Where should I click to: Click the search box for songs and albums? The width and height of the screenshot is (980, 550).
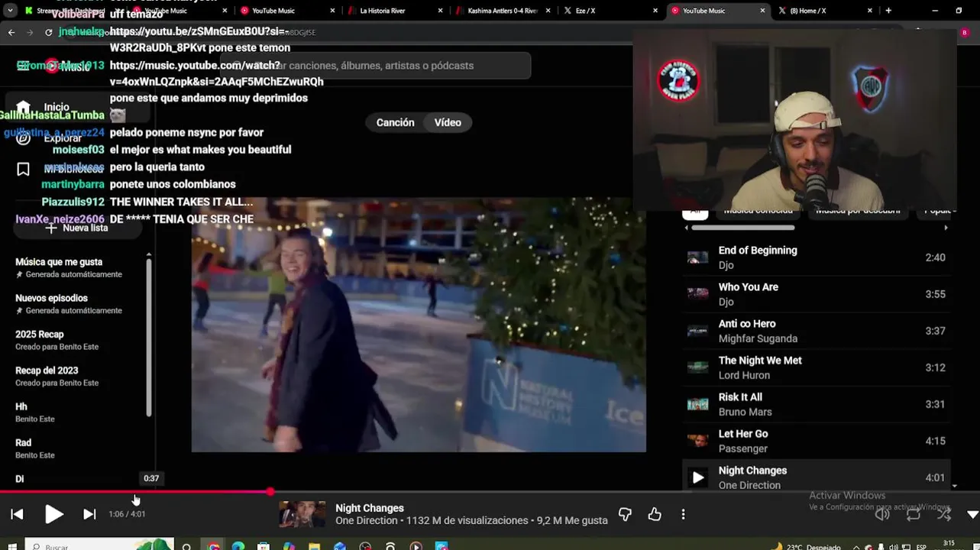(375, 66)
